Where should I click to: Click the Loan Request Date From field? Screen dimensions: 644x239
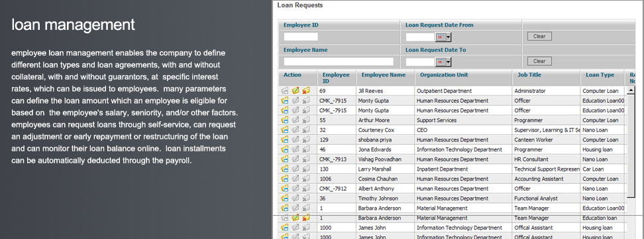click(421, 37)
